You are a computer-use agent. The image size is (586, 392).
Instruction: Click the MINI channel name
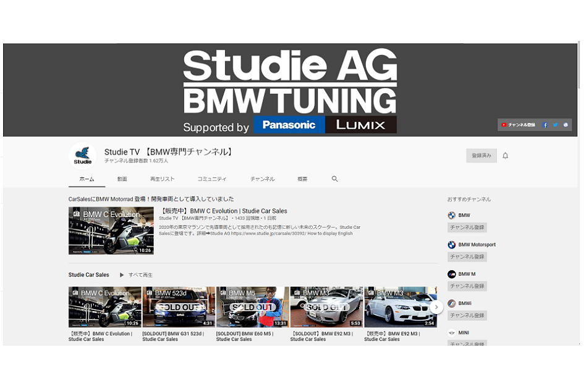(x=464, y=333)
